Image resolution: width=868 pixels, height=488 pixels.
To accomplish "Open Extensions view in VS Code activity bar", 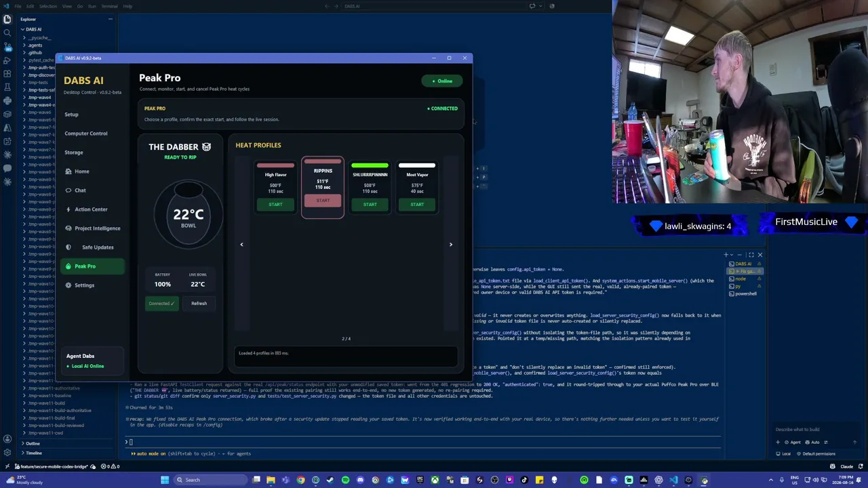I will (7, 73).
